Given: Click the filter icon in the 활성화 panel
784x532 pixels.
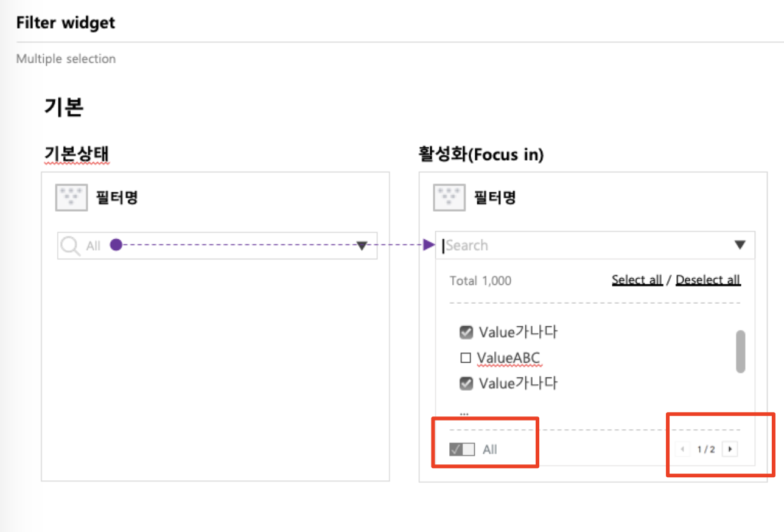Looking at the screenshot, I should [x=449, y=198].
